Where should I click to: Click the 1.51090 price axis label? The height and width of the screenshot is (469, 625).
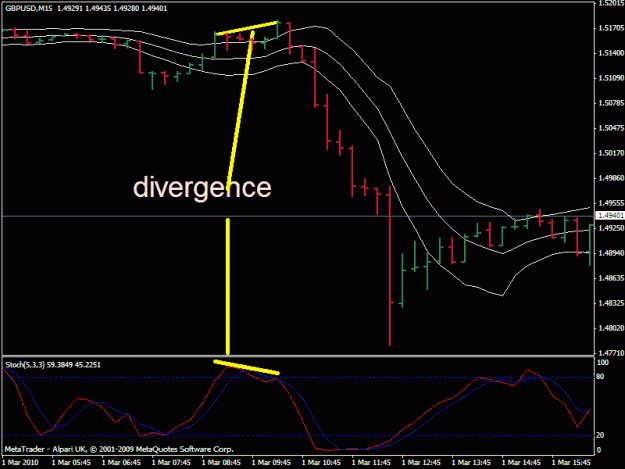coord(611,78)
